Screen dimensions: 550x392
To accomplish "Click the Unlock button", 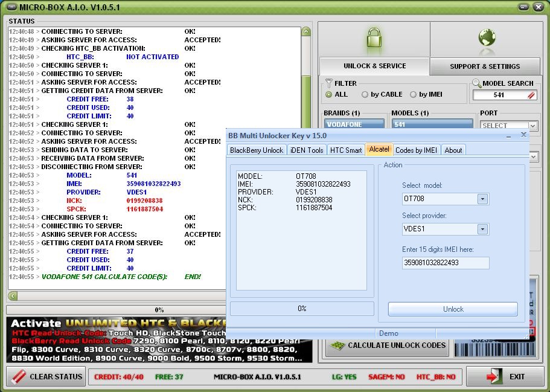I will [453, 309].
